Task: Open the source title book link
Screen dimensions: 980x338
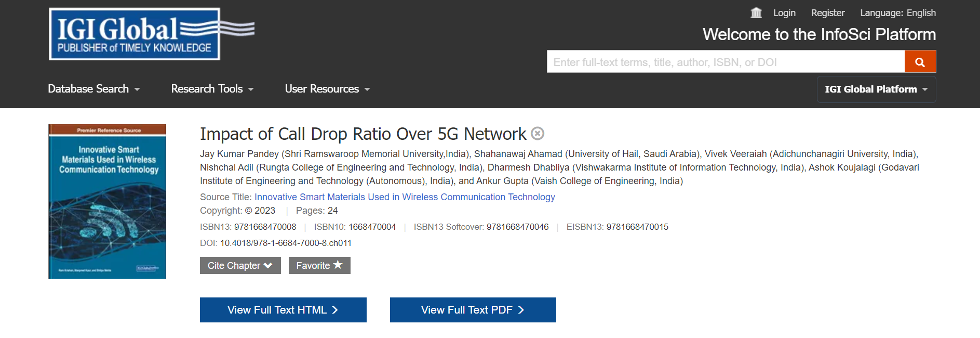Action: [x=405, y=197]
